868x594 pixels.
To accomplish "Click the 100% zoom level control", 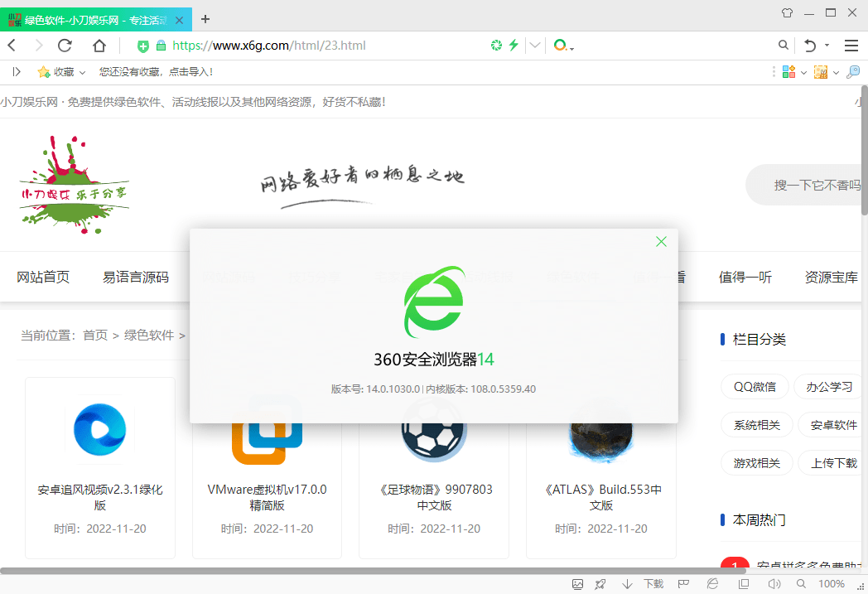I will coord(831,583).
